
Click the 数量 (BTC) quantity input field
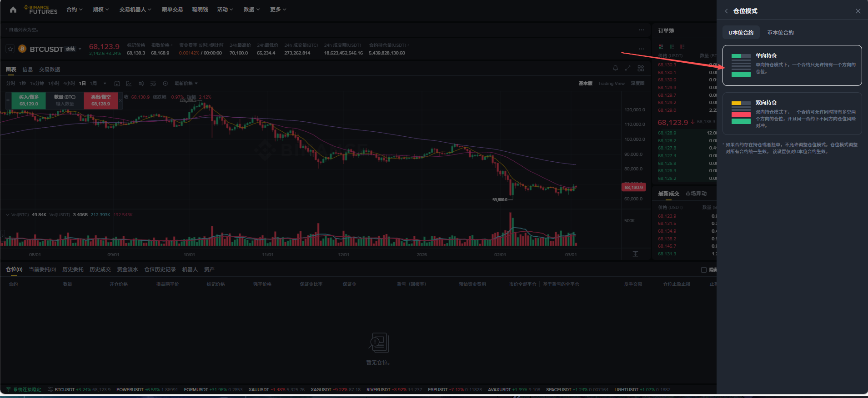tap(65, 104)
